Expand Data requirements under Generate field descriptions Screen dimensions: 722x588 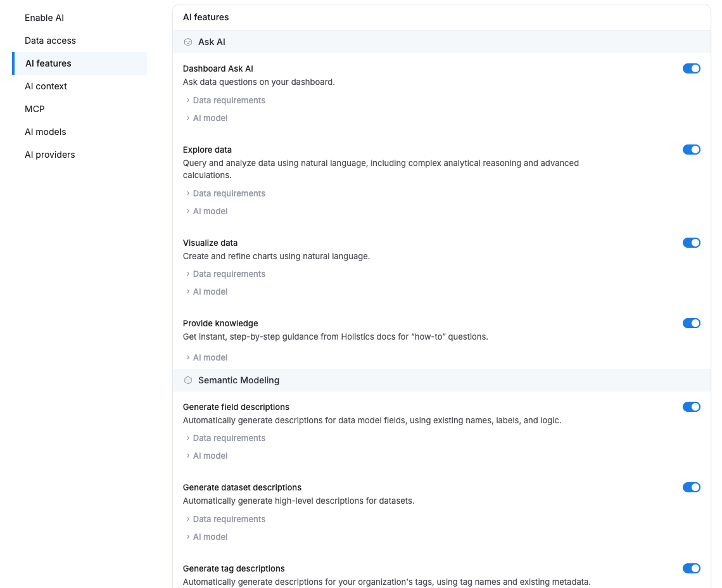tap(224, 438)
